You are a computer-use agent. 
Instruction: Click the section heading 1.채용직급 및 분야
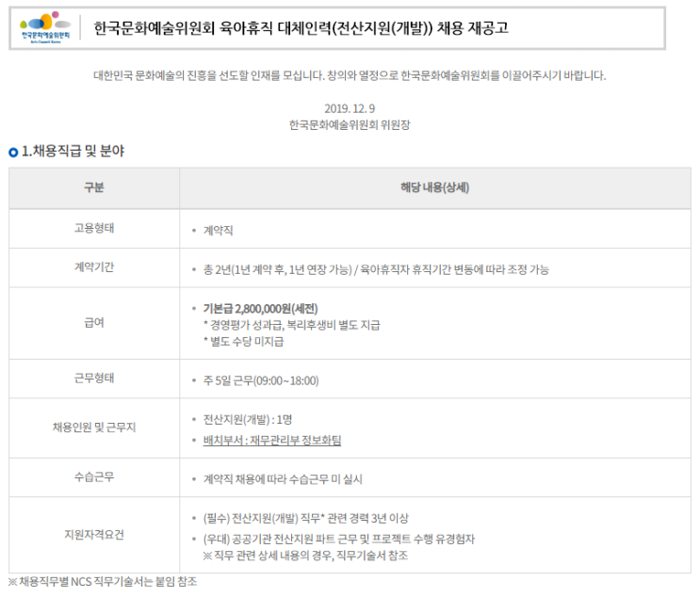click(73, 152)
